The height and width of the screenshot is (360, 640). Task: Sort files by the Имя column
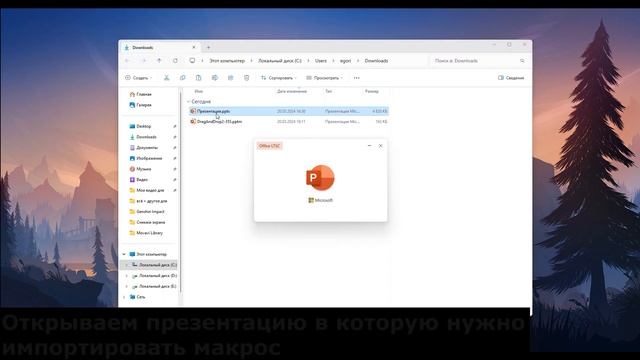tap(199, 91)
